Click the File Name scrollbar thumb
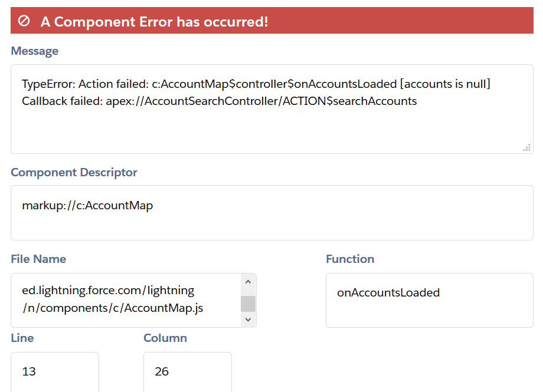Viewport: 543px width, 392px height. click(x=248, y=304)
